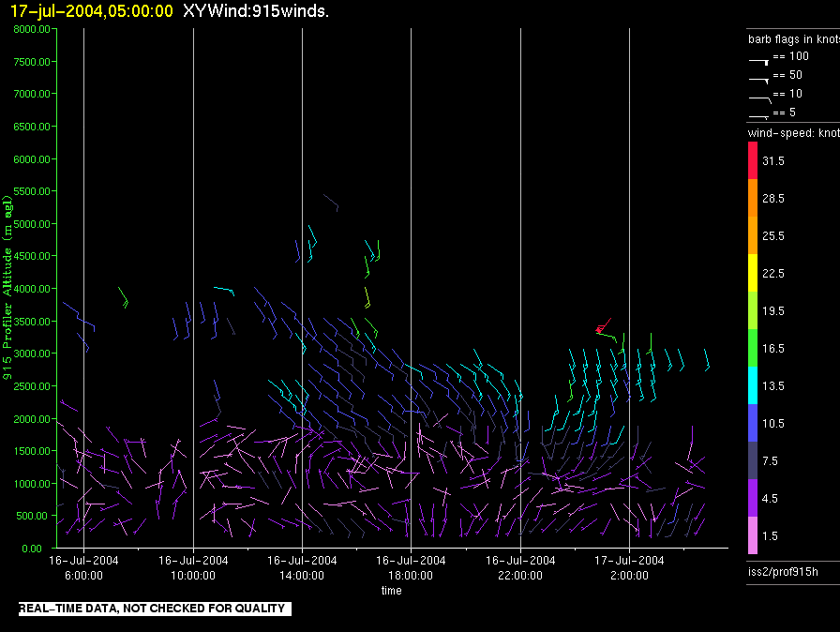840x632 pixels.
Task: Click the iss2/prof915h source label
Action: (x=783, y=572)
